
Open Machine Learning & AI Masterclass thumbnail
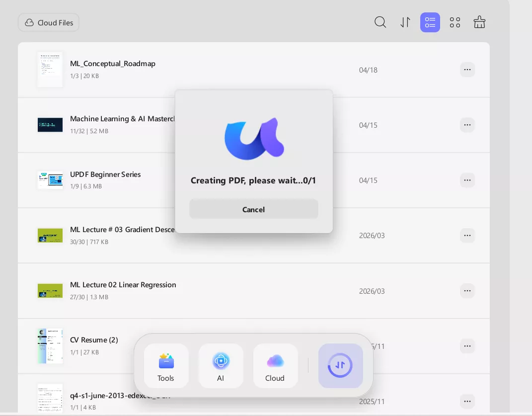tap(50, 125)
